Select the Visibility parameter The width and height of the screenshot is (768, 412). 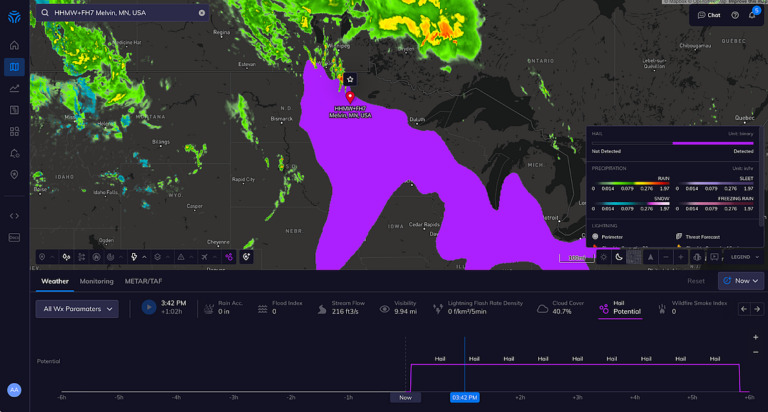click(399, 307)
